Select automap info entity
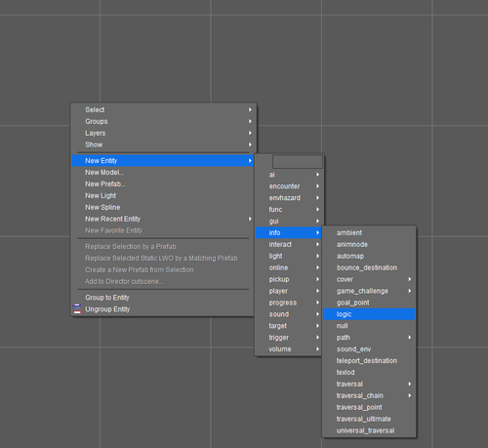This screenshot has width=488, height=448. point(369,257)
